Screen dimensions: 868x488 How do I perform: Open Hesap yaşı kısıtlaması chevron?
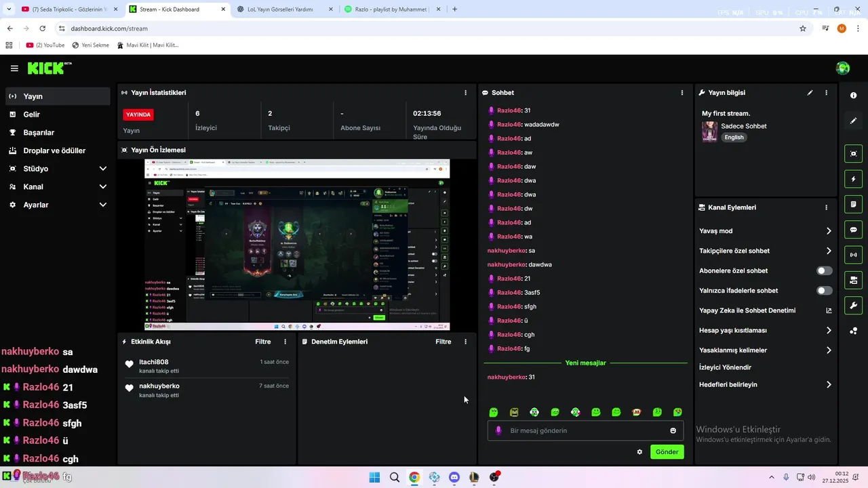829,331
